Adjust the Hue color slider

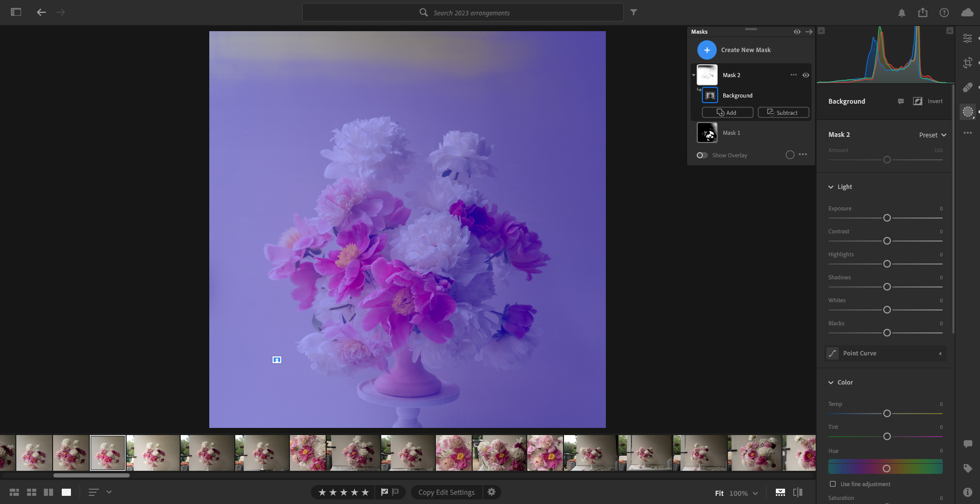coord(887,467)
